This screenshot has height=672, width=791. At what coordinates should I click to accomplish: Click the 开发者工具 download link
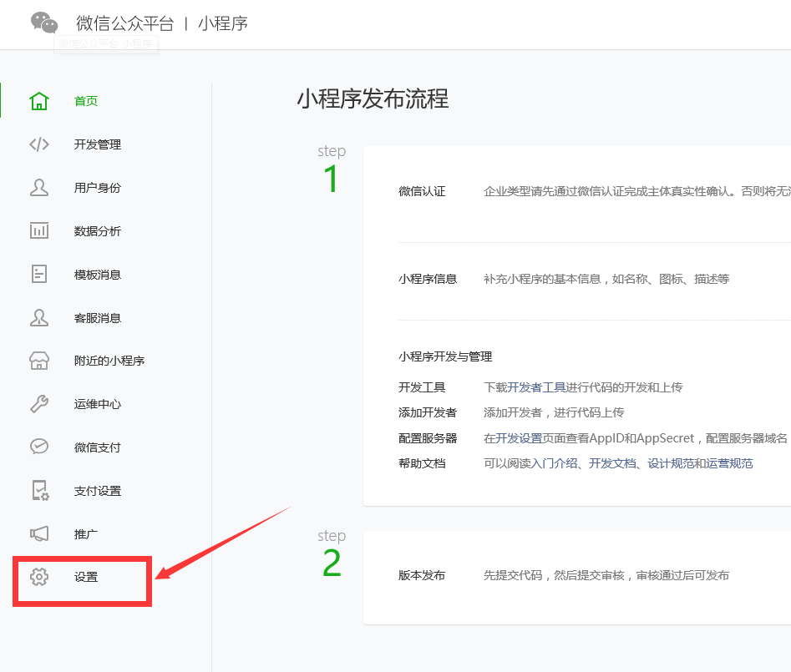tap(536, 387)
